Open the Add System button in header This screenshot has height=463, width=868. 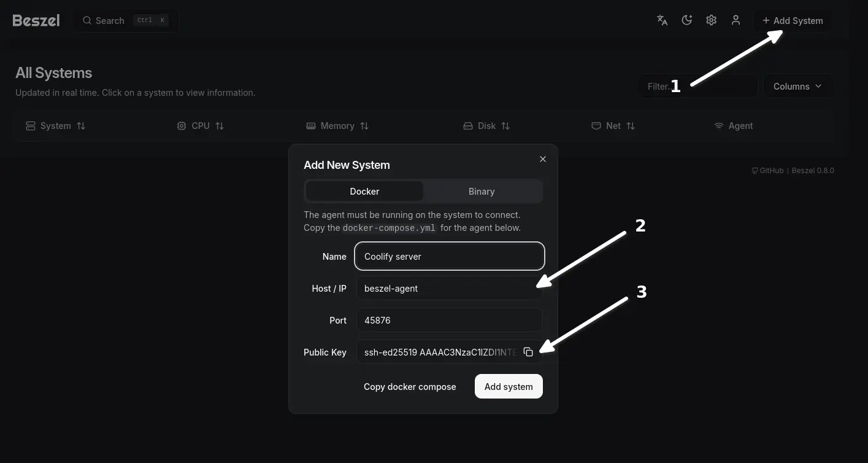click(x=793, y=20)
